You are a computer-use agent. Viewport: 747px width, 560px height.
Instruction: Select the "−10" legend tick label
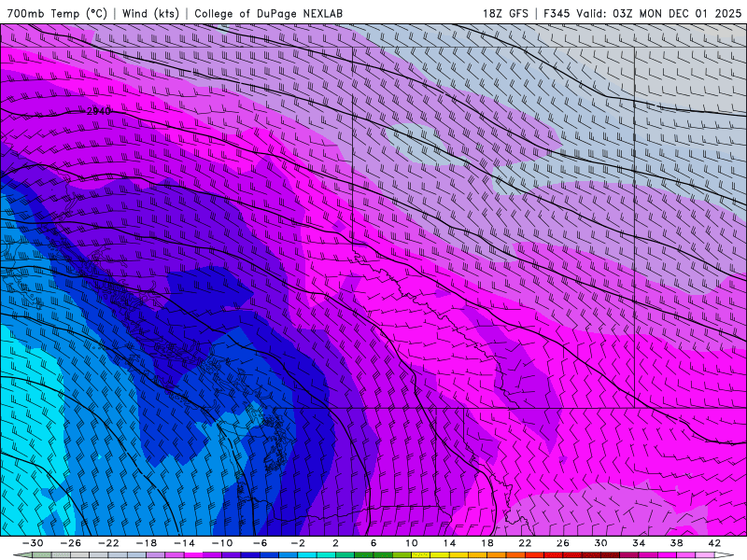(x=222, y=543)
